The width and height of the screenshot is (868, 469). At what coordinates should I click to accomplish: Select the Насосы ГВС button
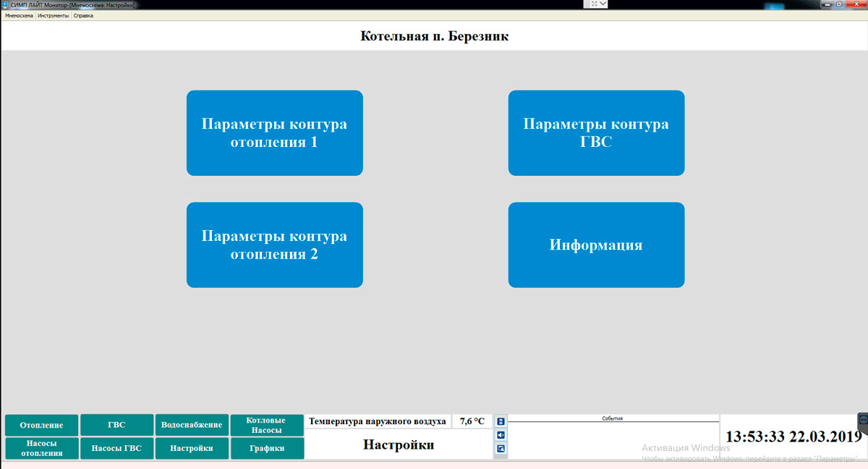pos(116,449)
